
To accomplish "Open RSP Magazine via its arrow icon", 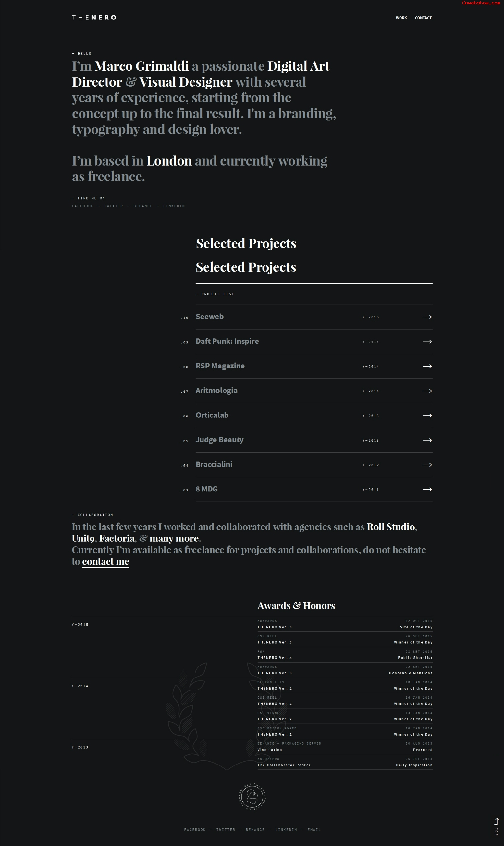I will pos(427,366).
